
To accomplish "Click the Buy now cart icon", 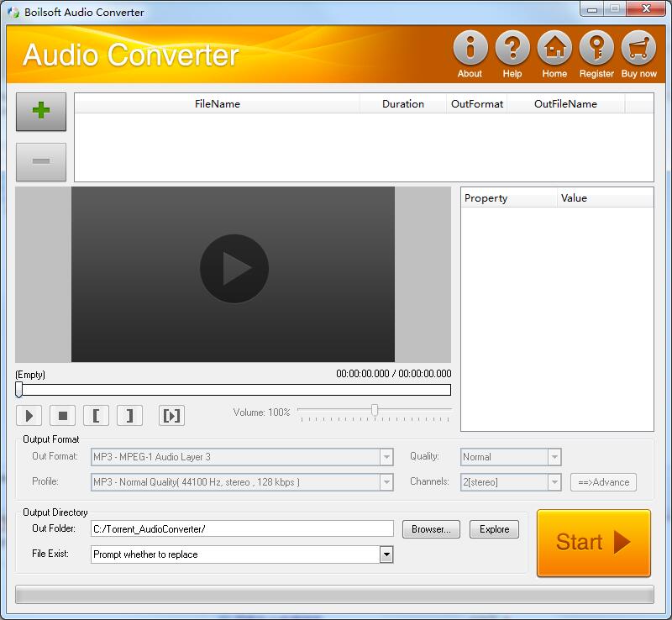I will pos(638,49).
